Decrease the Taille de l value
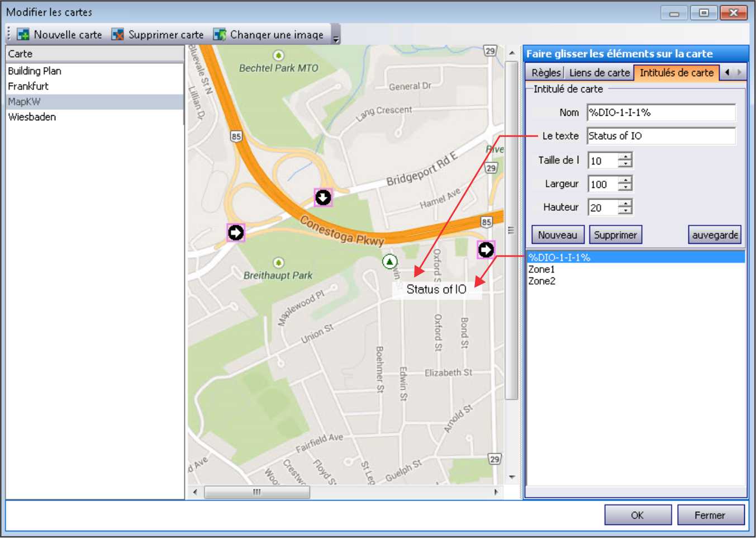Image resolution: width=756 pixels, height=538 pixels. (x=625, y=164)
